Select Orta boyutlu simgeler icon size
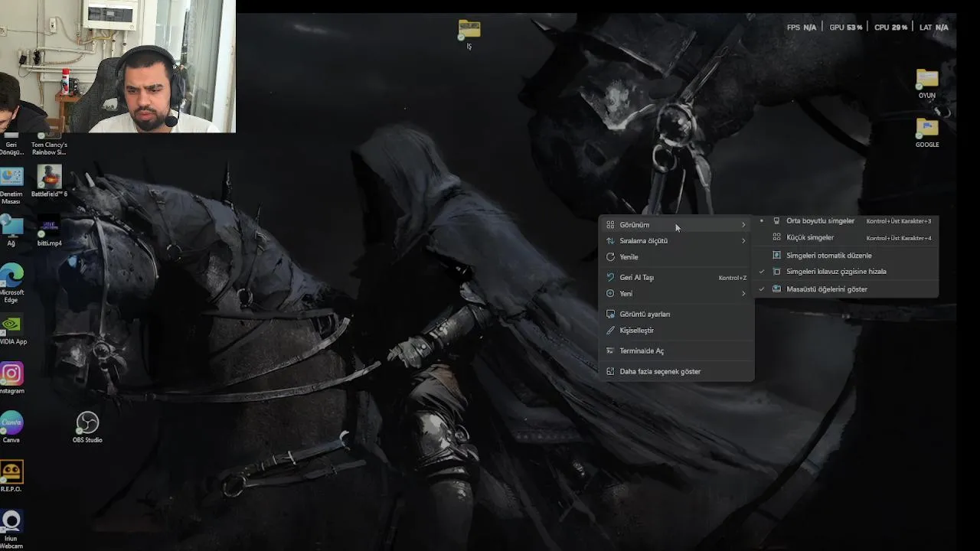The width and height of the screenshot is (980, 551). tap(846, 221)
